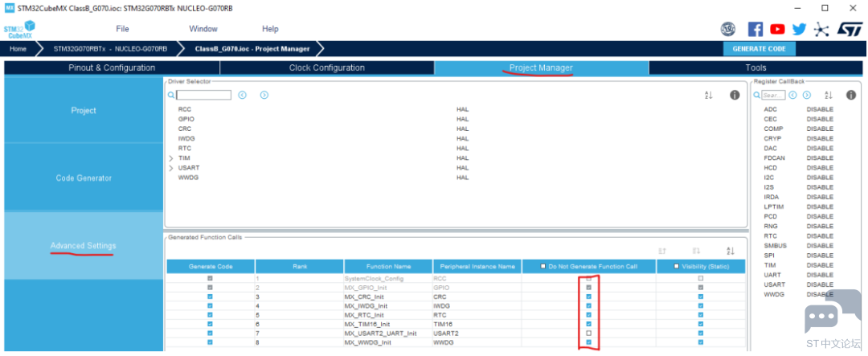Check Do Not Generate Function Call for USART2
This screenshot has width=868, height=356.
588,333
